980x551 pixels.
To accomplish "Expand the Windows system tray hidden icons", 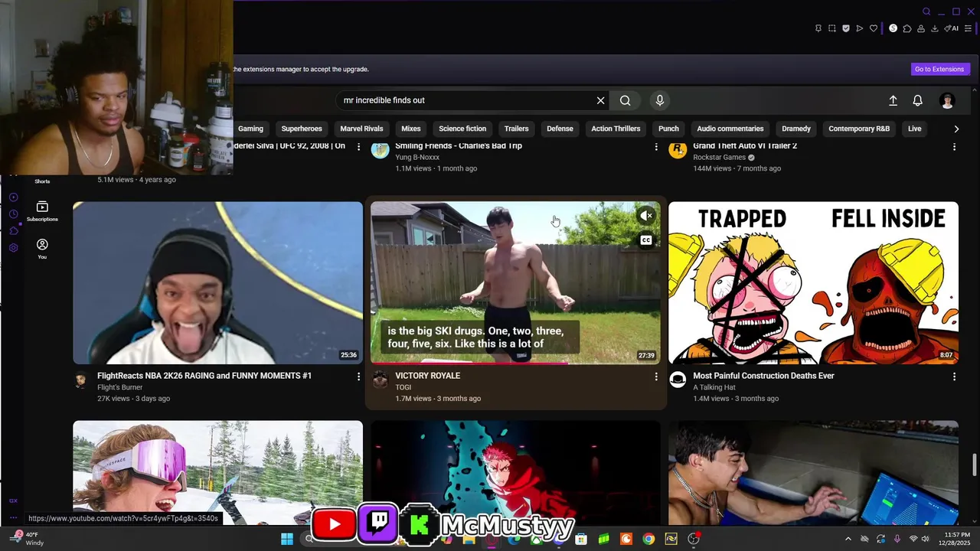I will click(848, 539).
